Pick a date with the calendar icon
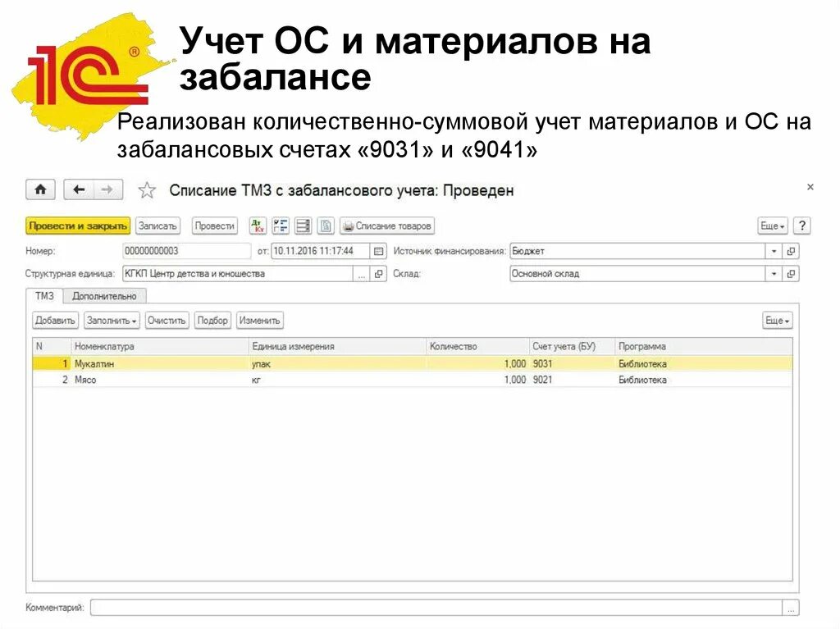 tap(378, 251)
